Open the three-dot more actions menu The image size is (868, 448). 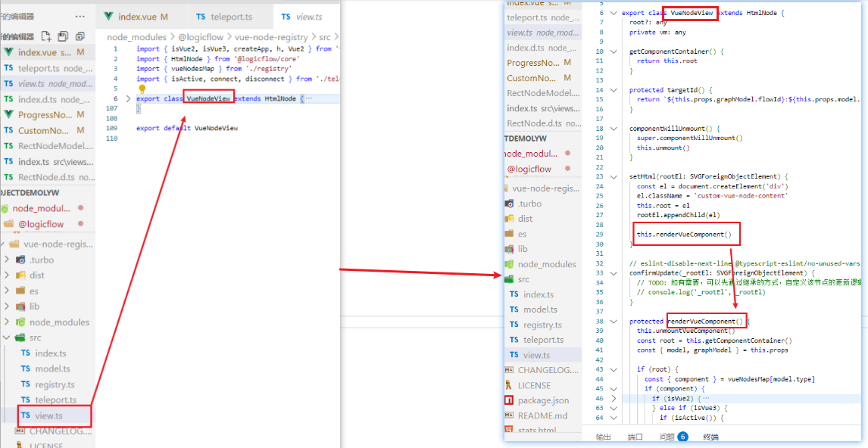point(80,16)
